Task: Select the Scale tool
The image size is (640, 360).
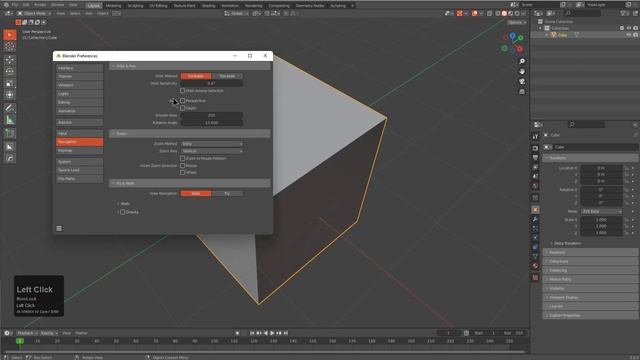Action: [10, 83]
